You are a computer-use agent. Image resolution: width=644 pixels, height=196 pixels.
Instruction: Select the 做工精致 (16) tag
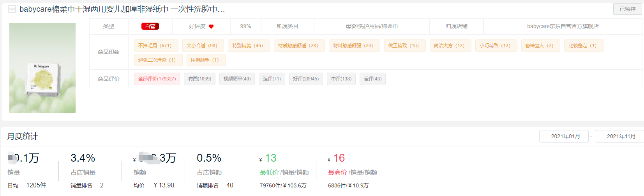pyautogui.click(x=405, y=46)
